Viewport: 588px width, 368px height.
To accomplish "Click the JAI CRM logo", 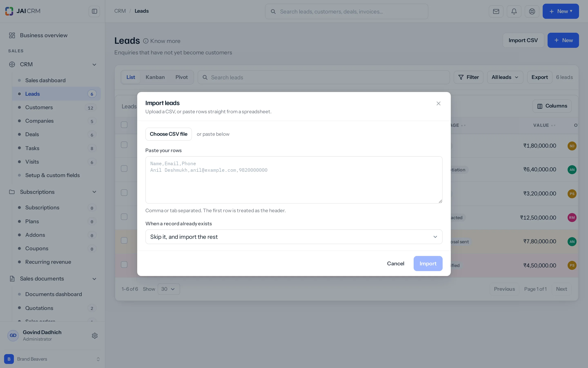I will tap(23, 11).
